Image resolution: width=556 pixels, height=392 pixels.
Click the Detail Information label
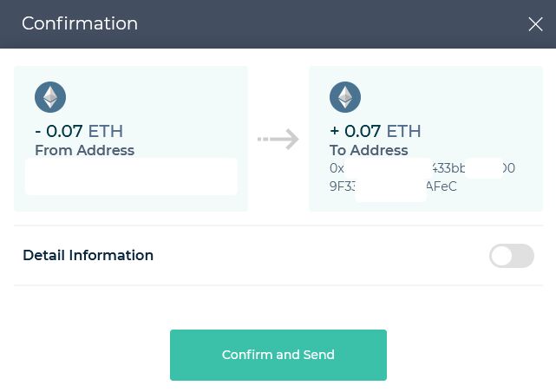point(88,256)
